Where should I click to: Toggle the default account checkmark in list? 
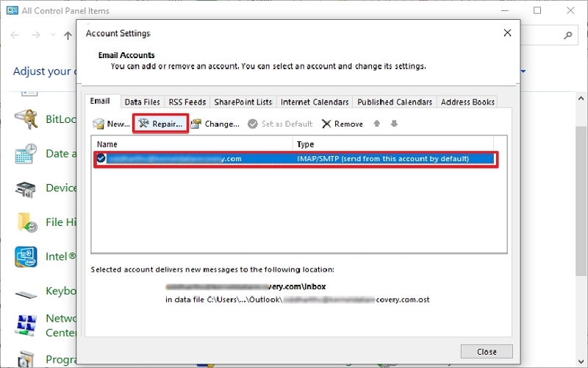pos(101,158)
